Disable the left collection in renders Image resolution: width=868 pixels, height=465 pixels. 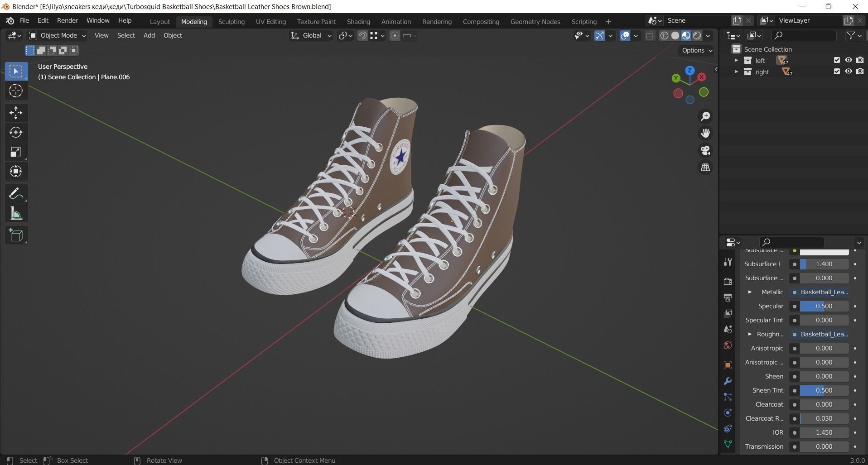coord(860,60)
